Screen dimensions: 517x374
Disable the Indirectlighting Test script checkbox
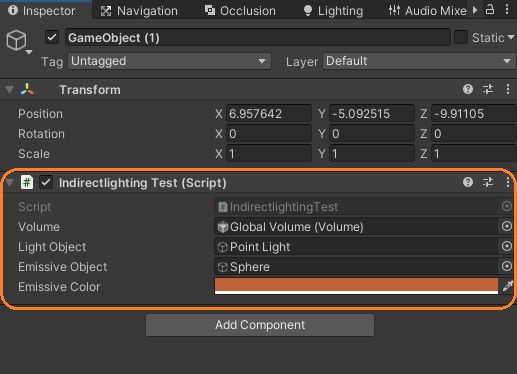(46, 182)
